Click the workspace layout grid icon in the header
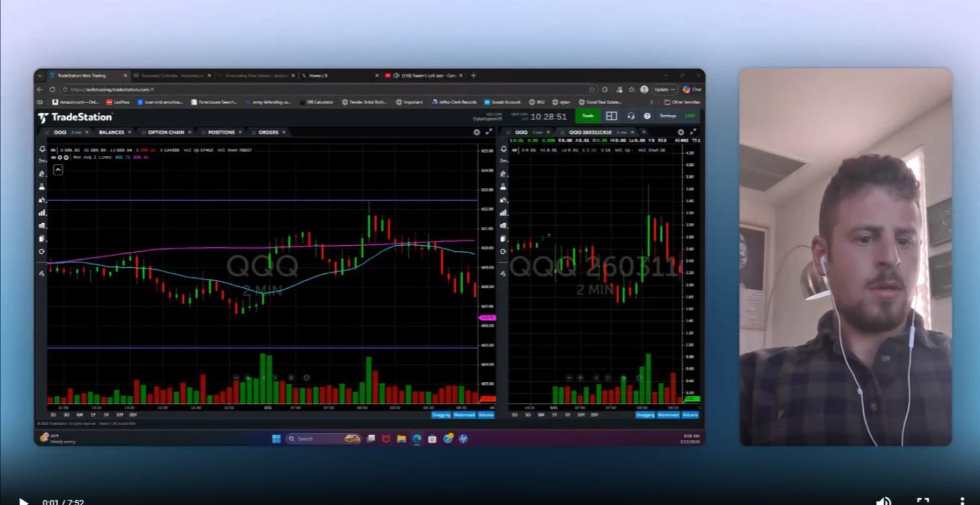Image resolution: width=980 pixels, height=505 pixels. point(611,116)
